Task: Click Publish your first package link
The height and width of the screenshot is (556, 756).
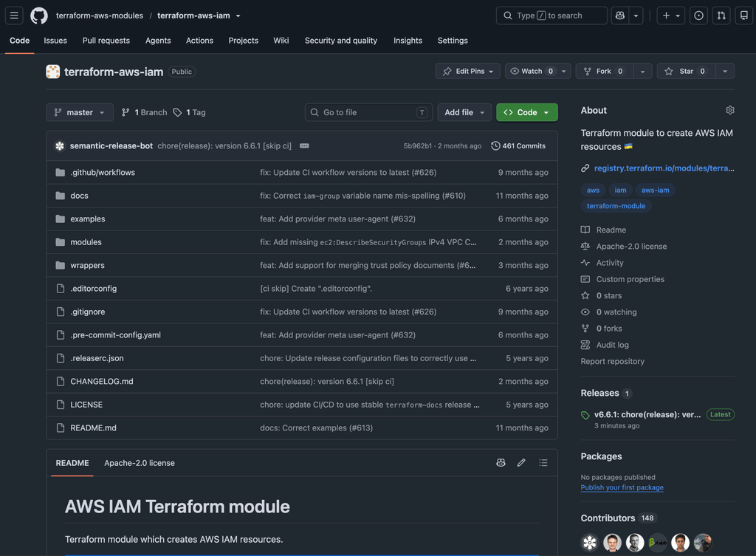Action: pos(622,487)
